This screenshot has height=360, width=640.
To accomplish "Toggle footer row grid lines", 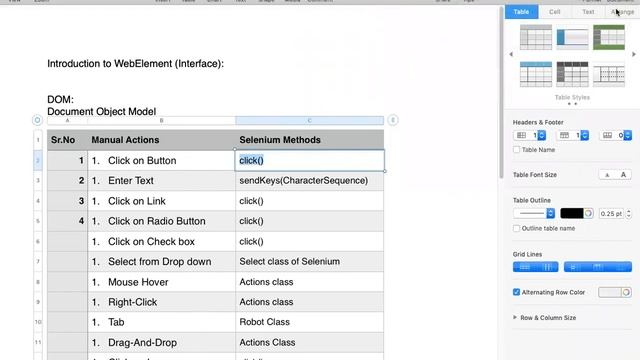I will 621,267.
